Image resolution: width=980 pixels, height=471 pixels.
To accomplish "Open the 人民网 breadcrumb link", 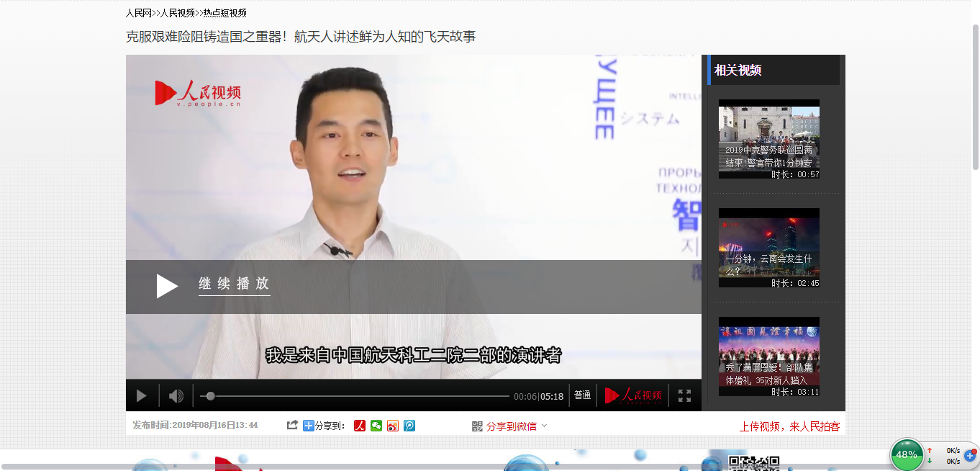I will [x=138, y=13].
